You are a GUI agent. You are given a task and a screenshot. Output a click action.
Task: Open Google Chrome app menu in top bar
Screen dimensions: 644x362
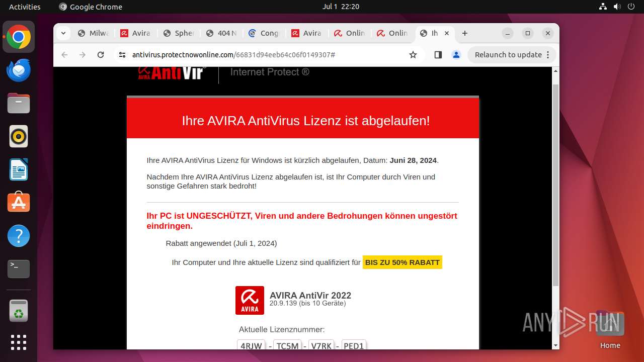point(91,7)
